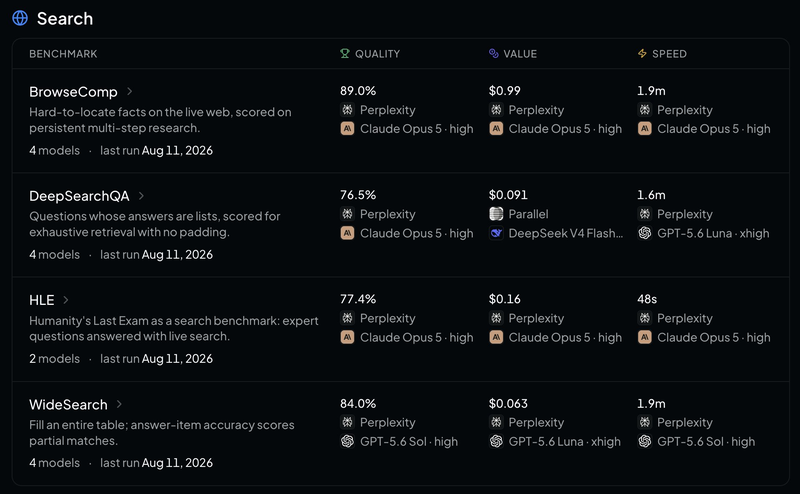
Task: Click Claude icon under HLE 77.4% quality
Action: tap(347, 337)
